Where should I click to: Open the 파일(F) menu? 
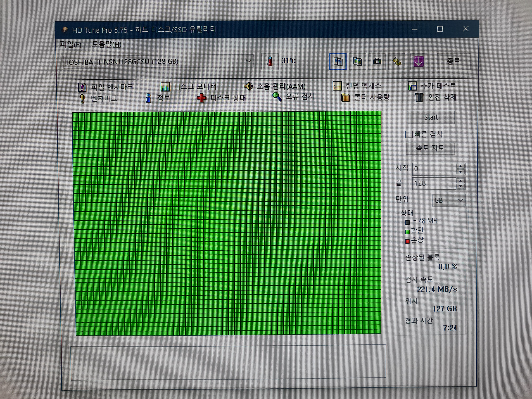tap(70, 44)
